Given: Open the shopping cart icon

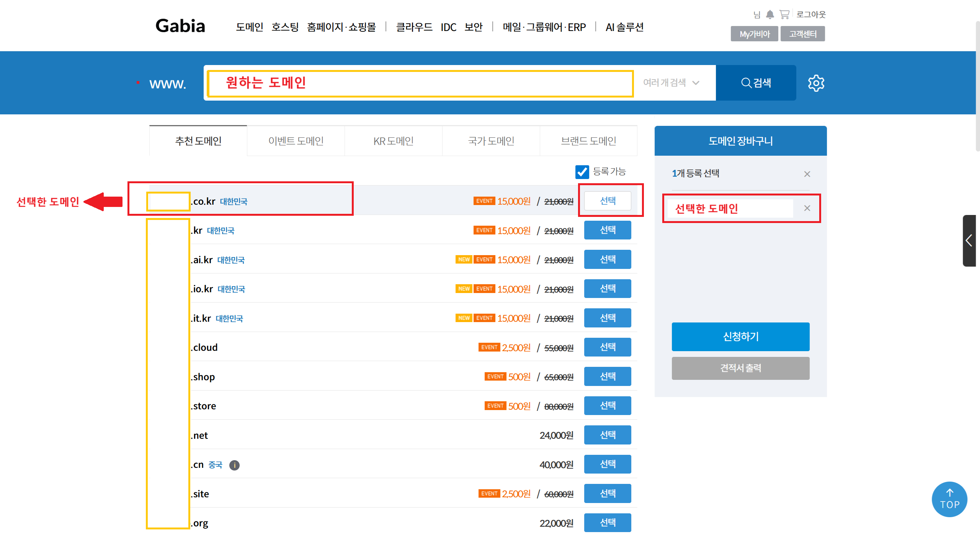Looking at the screenshot, I should (x=784, y=15).
